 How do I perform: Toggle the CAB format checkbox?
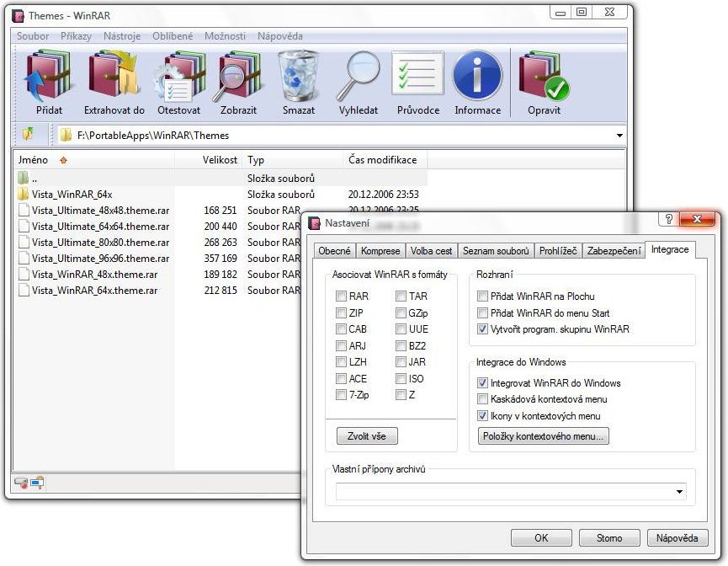pos(341,329)
